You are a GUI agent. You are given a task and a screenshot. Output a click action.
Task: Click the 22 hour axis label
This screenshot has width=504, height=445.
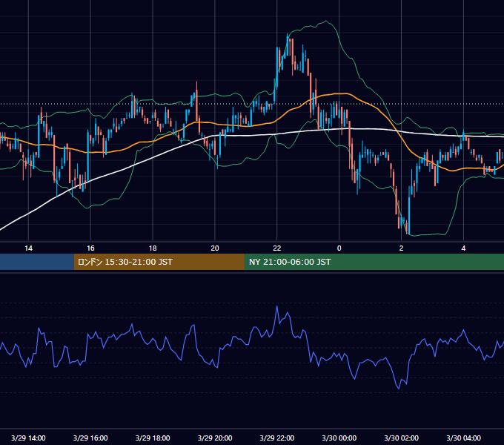[x=276, y=248]
